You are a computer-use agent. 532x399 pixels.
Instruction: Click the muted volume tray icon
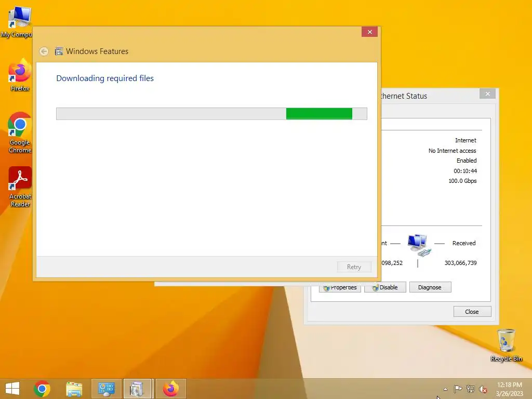(x=483, y=389)
